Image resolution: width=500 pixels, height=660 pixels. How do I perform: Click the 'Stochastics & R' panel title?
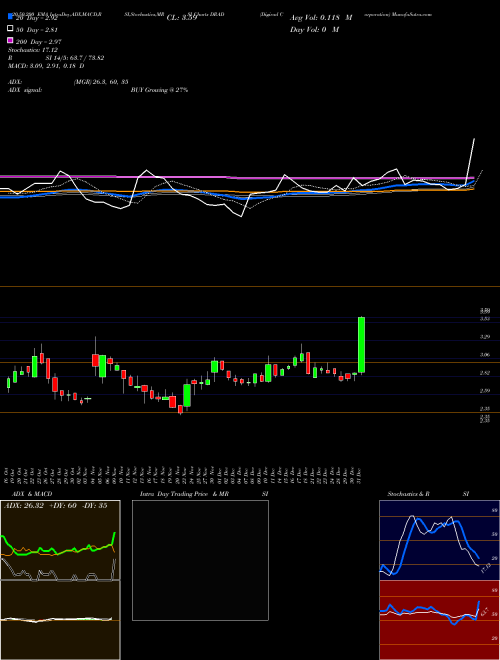[x=408, y=494]
